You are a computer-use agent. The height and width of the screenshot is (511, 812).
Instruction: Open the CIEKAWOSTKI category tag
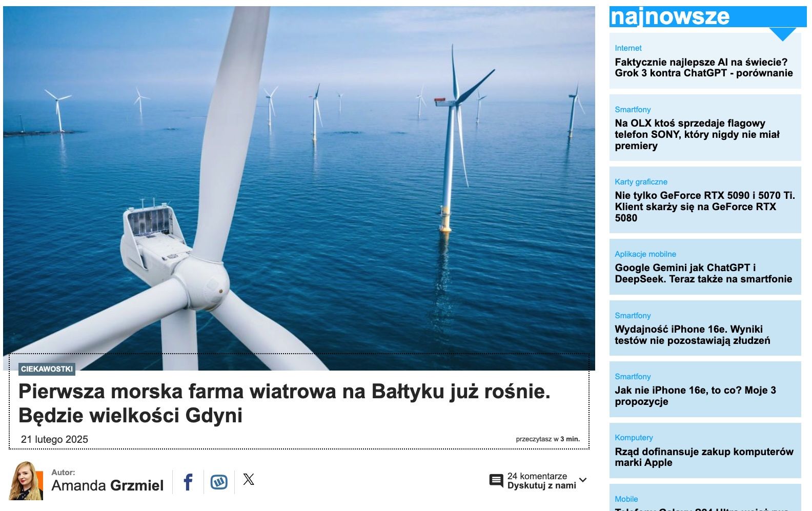(x=47, y=369)
